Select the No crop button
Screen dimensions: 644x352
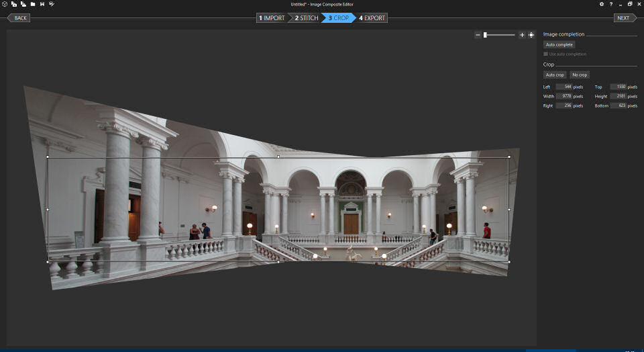pos(579,75)
